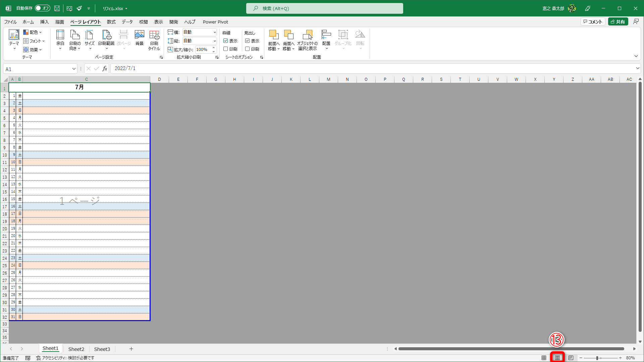Toggle the AutoSave (自動保存) switch
The height and width of the screenshot is (362, 644).
[43, 8]
